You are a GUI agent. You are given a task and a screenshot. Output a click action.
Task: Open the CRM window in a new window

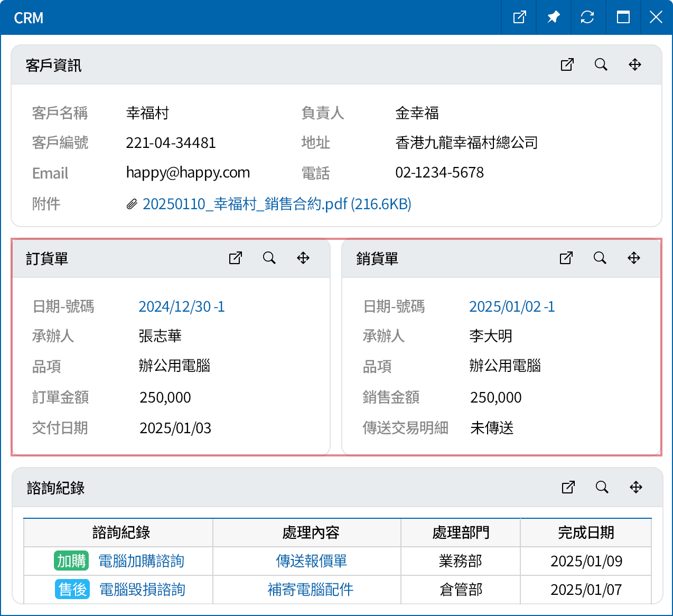(520, 17)
